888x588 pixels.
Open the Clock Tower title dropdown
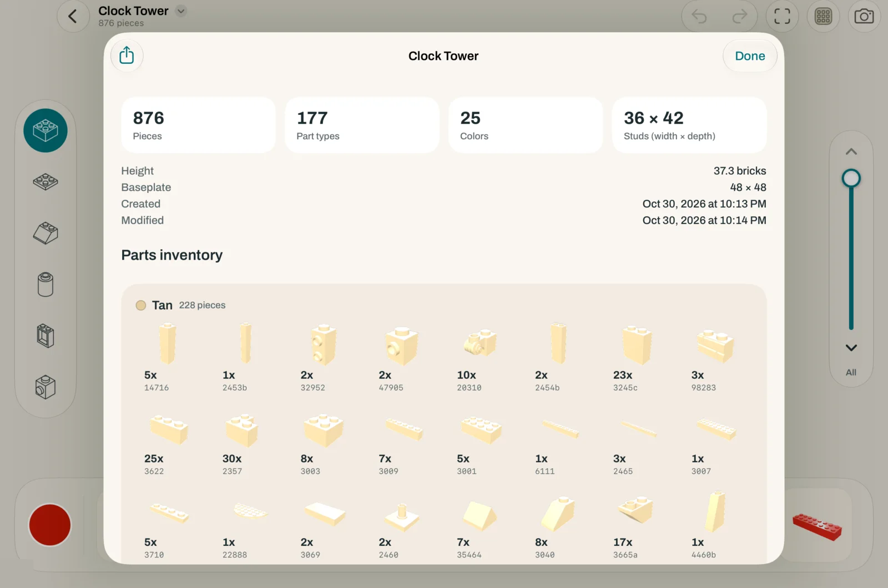coord(181,11)
